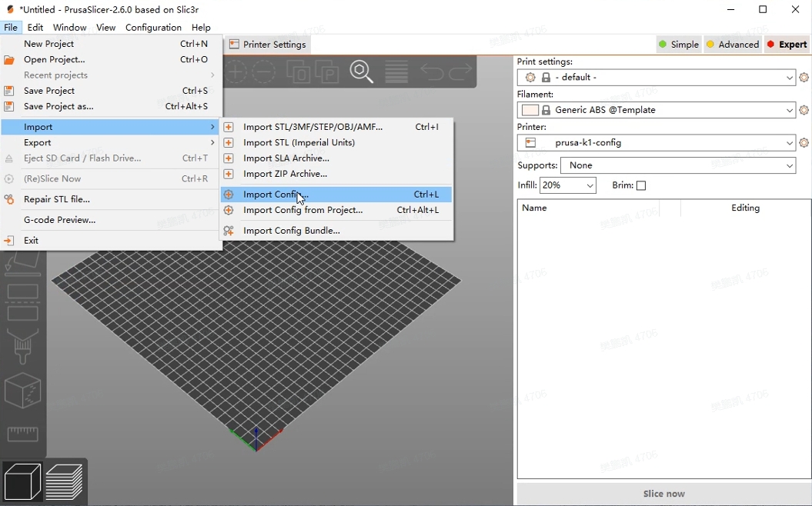Click the filament color swatch
812x506 pixels.
pos(530,110)
